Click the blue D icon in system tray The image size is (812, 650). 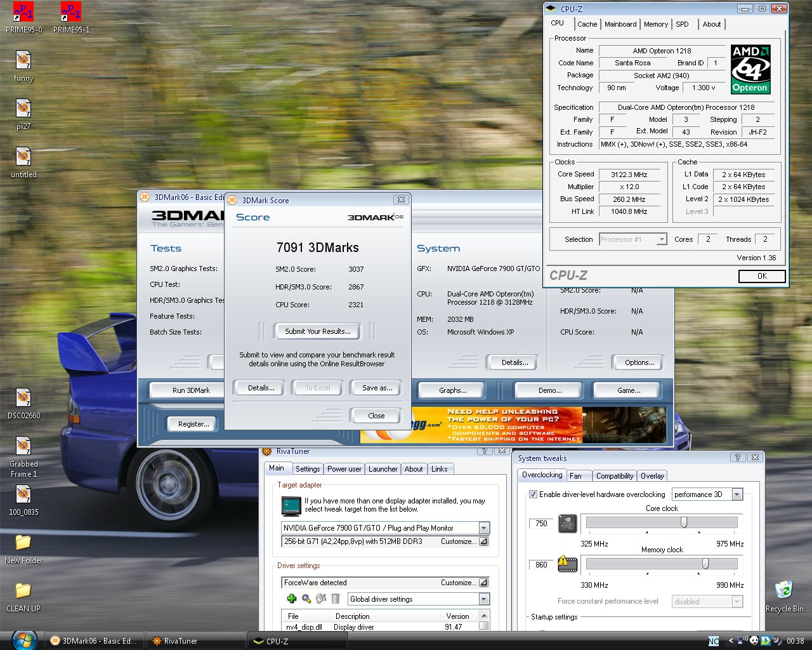click(766, 640)
